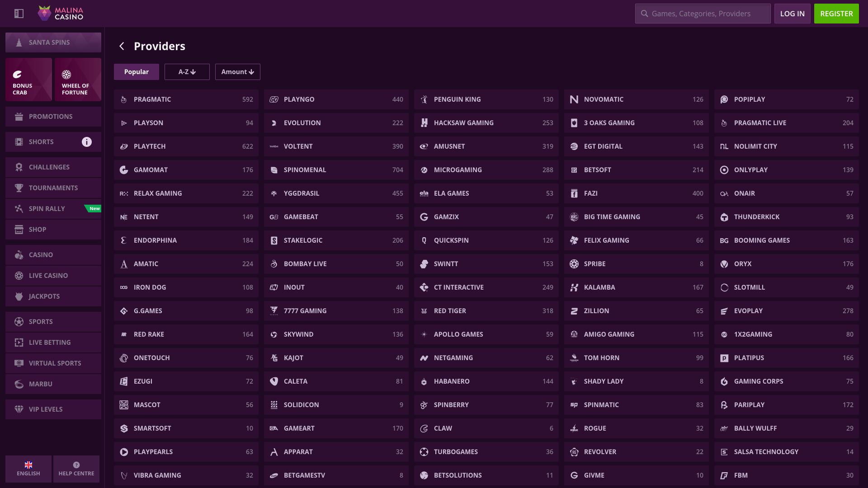Open the Santa Spins banner
This screenshot has height=488, width=868.
pos(53,42)
